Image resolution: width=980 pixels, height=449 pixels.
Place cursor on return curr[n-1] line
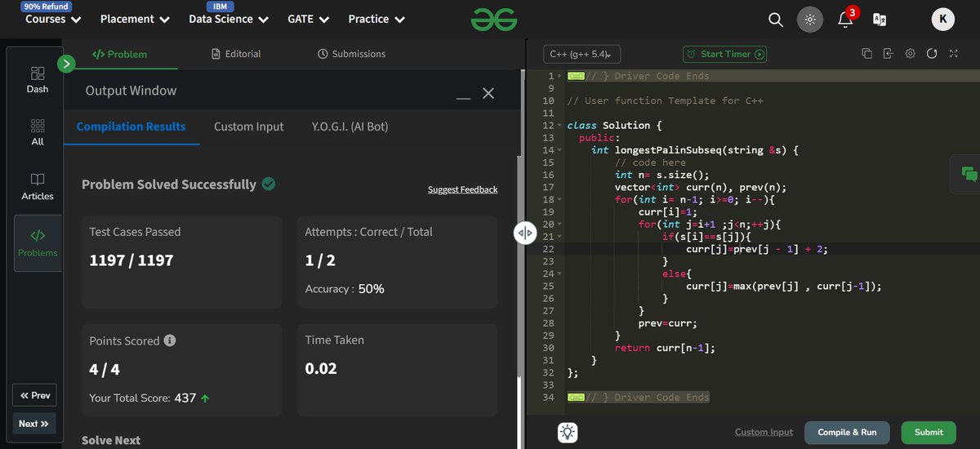(664, 348)
